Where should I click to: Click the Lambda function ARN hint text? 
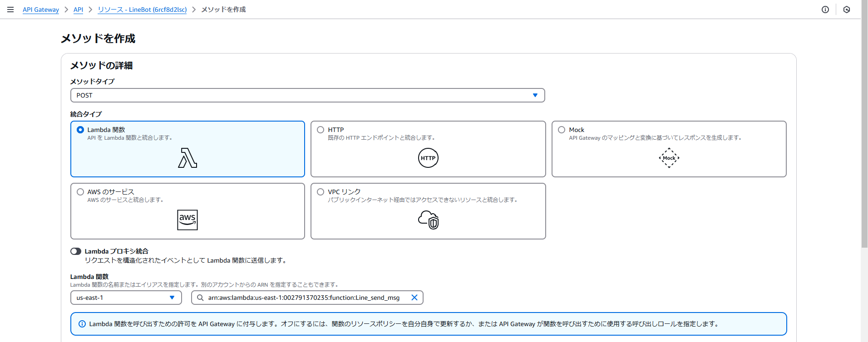(x=205, y=285)
